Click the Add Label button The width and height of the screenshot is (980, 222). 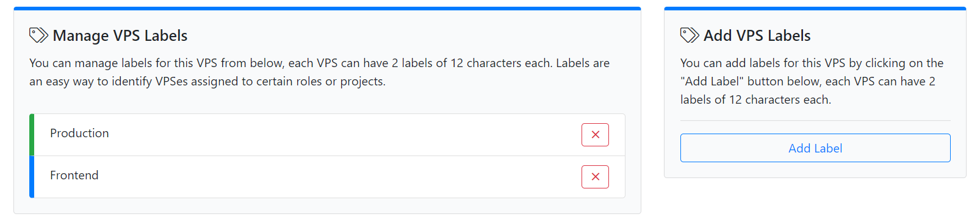coord(815,148)
